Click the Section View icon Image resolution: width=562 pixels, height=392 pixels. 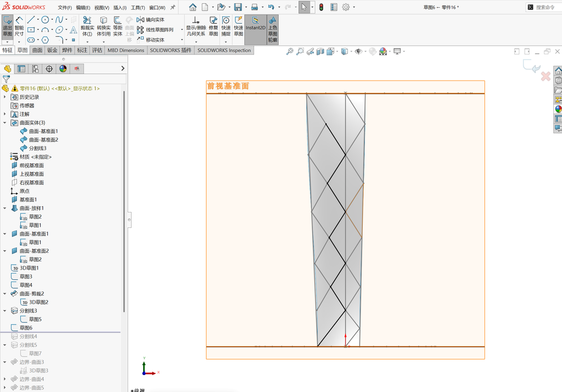point(320,52)
